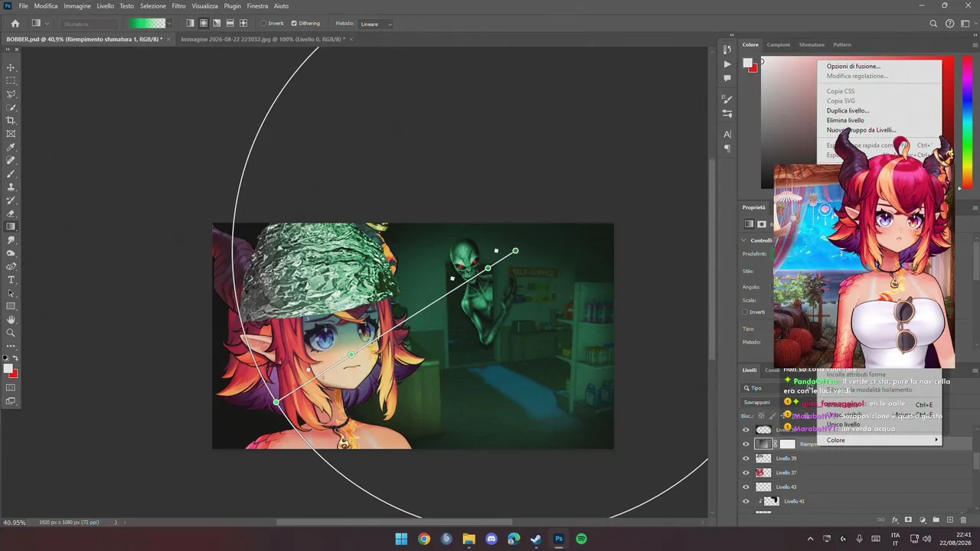Toggle the Dithering checkbox

click(294, 24)
